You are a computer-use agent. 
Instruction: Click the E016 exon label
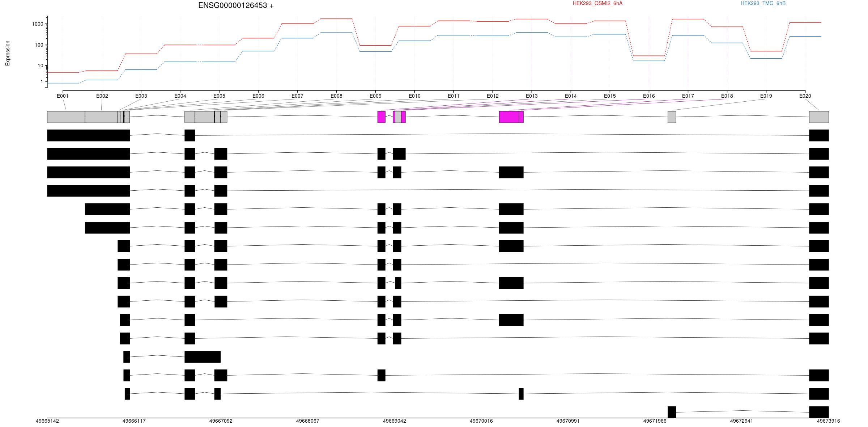(649, 96)
